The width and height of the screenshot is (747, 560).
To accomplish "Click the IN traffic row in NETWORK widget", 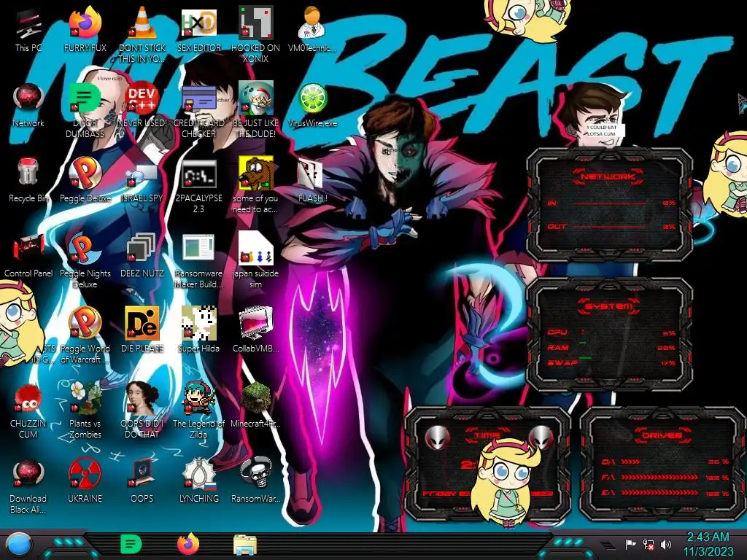I will click(x=611, y=203).
